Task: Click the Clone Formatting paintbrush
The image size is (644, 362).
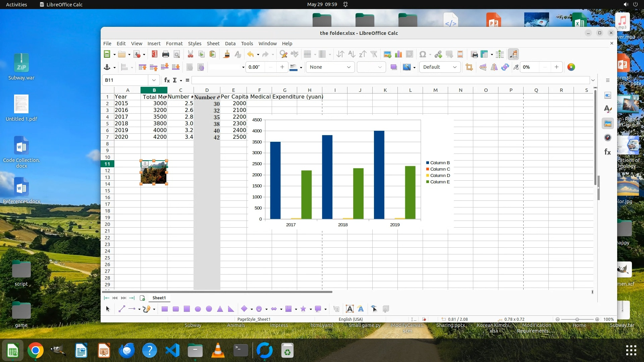Action: pos(227,54)
